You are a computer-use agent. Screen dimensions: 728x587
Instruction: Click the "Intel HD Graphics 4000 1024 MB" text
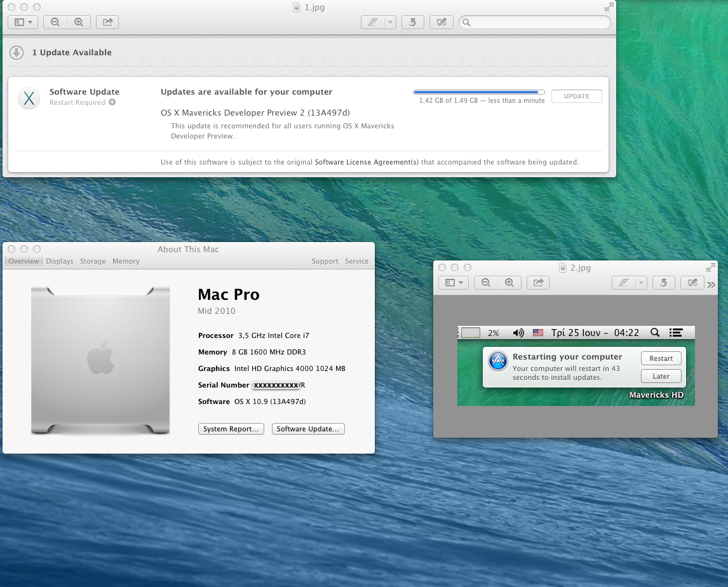290,368
